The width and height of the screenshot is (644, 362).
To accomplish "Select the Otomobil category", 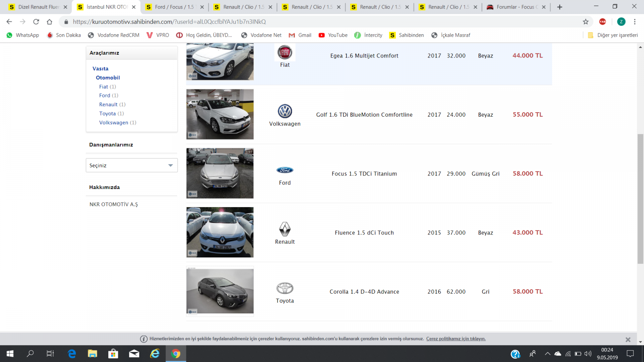I will click(x=108, y=78).
